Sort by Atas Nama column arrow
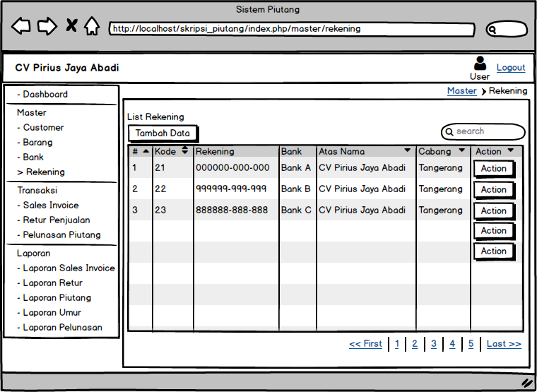537x392 pixels. [407, 150]
